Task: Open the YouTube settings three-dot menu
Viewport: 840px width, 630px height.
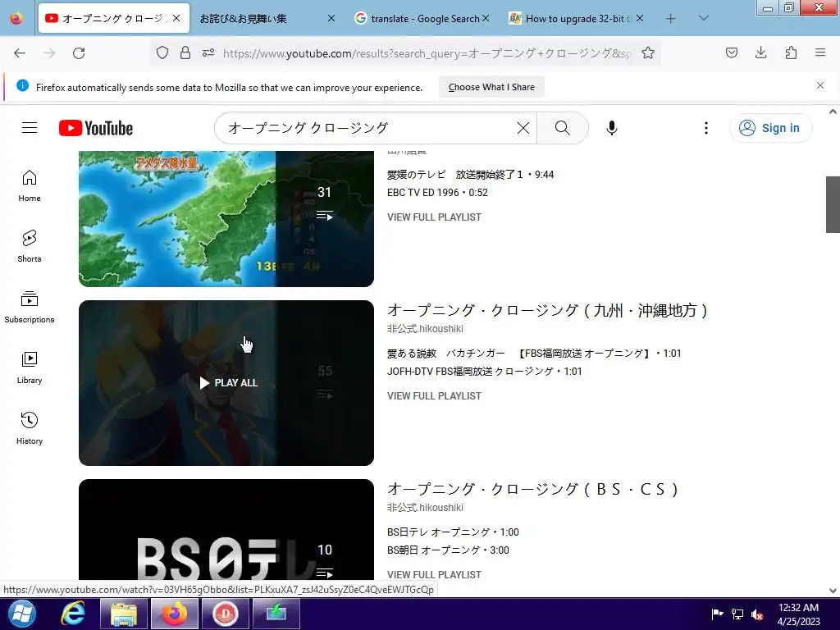Action: (706, 127)
